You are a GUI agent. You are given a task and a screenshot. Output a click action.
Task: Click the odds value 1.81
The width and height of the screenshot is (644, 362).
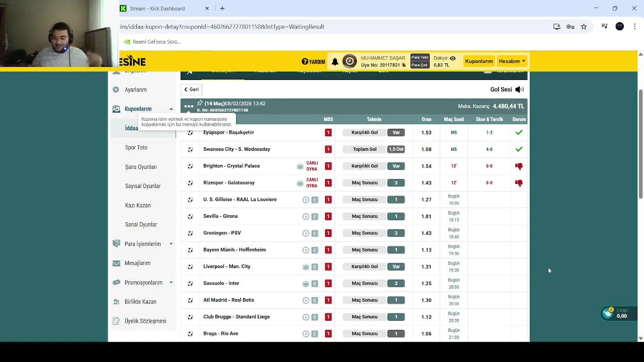426,216
